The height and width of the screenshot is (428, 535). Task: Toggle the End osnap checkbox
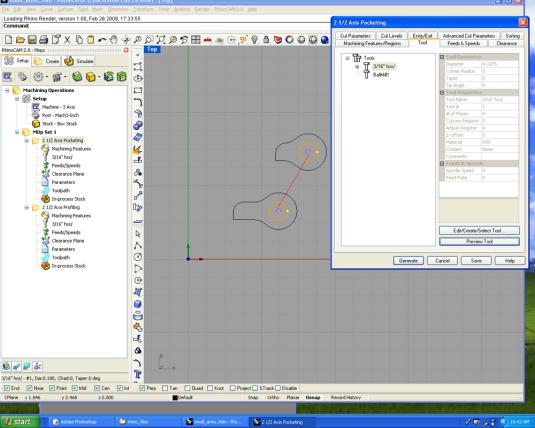(7, 388)
